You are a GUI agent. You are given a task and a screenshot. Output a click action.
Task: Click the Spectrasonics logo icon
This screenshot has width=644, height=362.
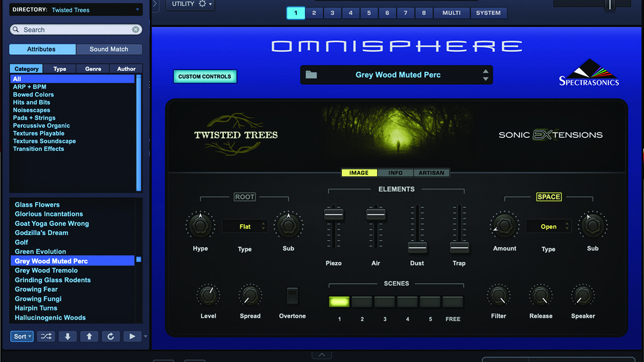pos(588,72)
